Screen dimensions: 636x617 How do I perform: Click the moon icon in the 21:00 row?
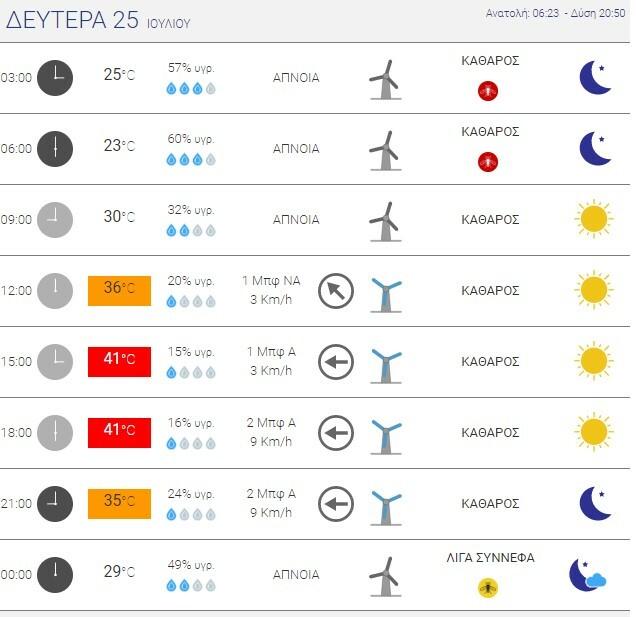(595, 504)
